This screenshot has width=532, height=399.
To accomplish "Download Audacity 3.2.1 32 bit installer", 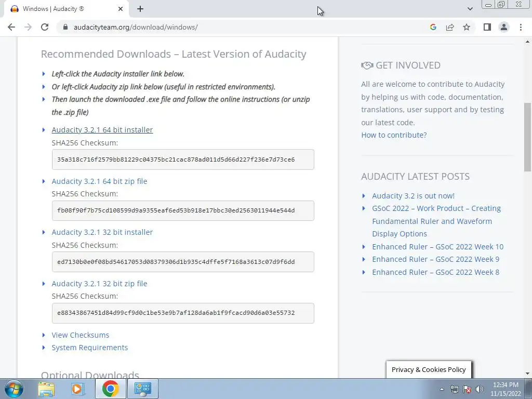I will point(102,232).
